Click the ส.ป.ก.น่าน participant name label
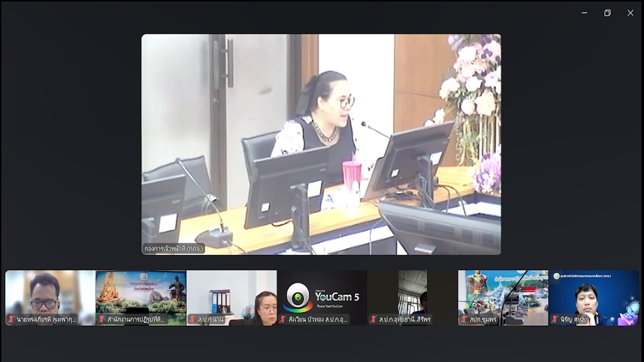This screenshot has height=362, width=644. (210, 319)
